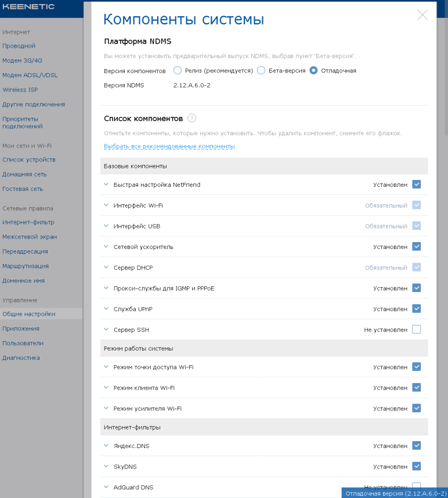Expand AdGuard DNS component details

pos(106,487)
